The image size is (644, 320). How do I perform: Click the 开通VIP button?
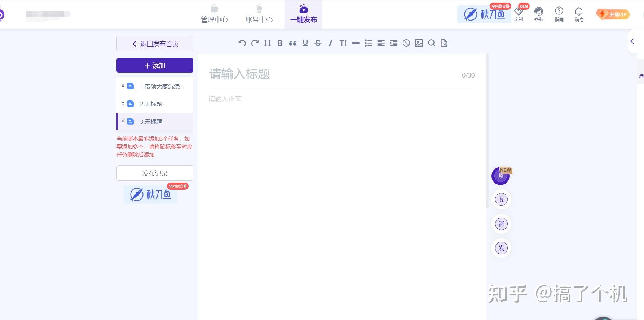613,14
